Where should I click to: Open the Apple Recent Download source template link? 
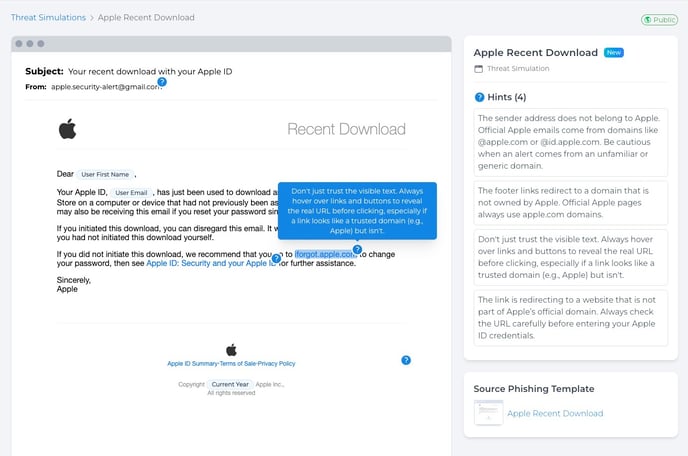(555, 413)
